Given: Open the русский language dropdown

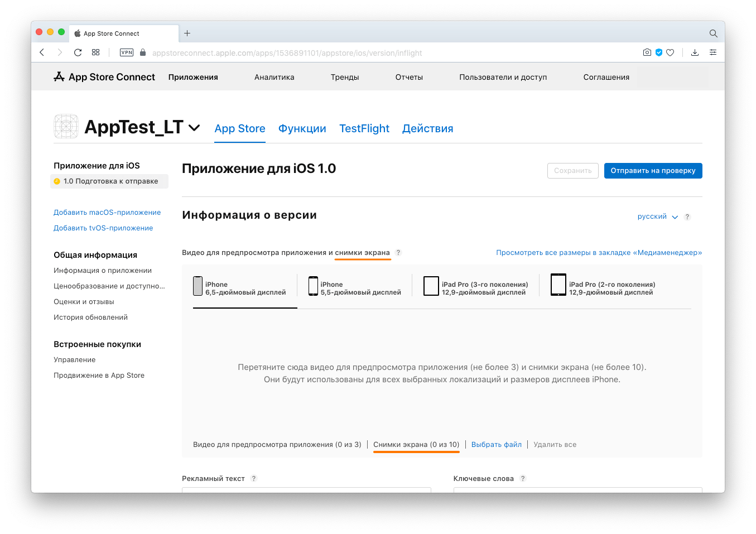Looking at the screenshot, I should [x=658, y=217].
